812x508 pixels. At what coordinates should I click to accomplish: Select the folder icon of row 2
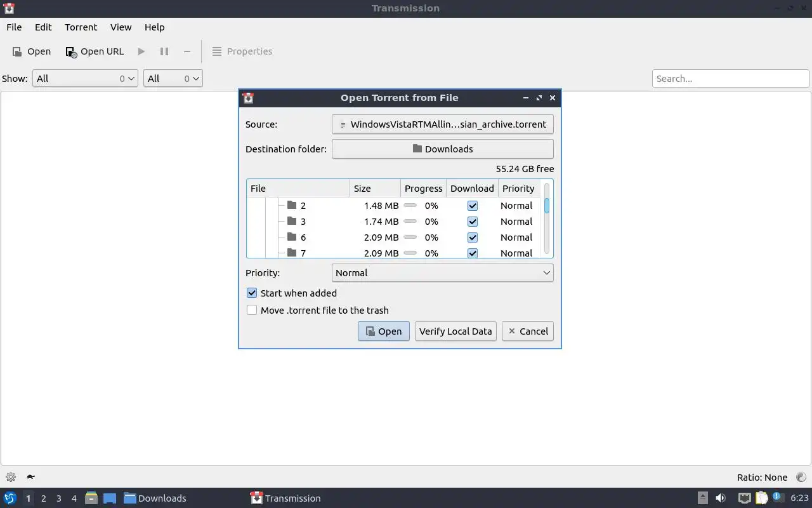pos(292,205)
